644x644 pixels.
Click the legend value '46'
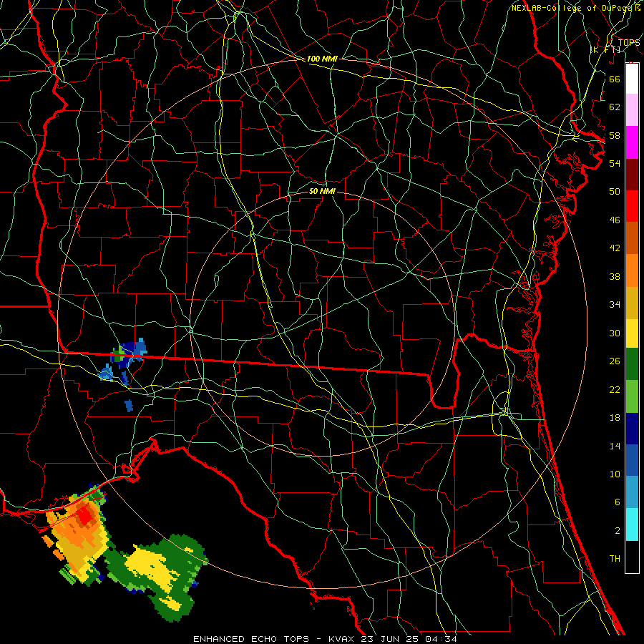click(x=615, y=220)
